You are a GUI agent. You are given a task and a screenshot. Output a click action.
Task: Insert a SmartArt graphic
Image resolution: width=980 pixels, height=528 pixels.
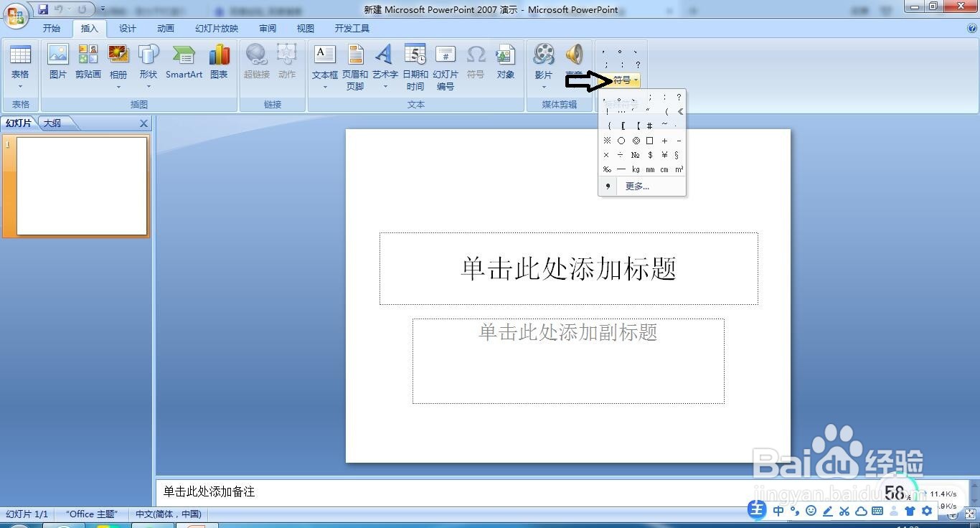pos(184,62)
